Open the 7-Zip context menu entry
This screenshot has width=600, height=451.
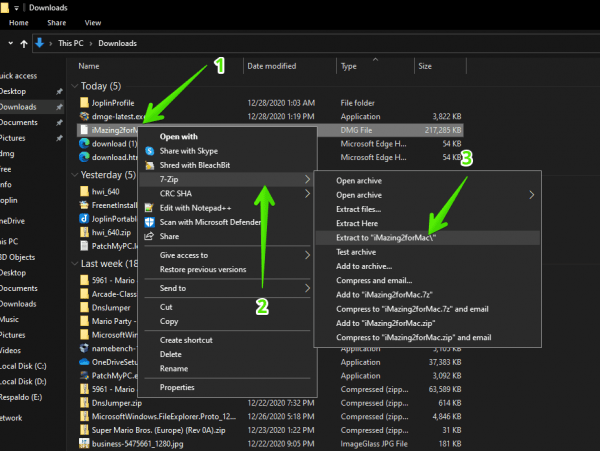click(x=226, y=179)
